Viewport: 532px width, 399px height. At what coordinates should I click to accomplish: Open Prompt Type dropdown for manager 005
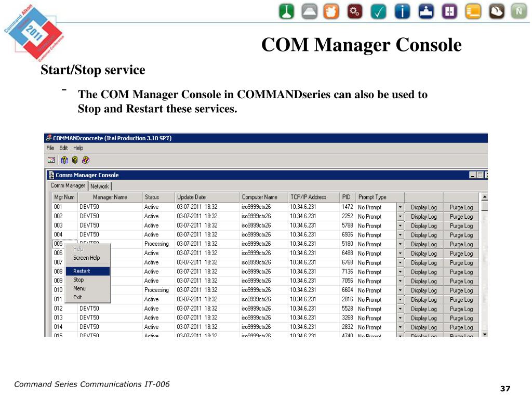(x=400, y=244)
